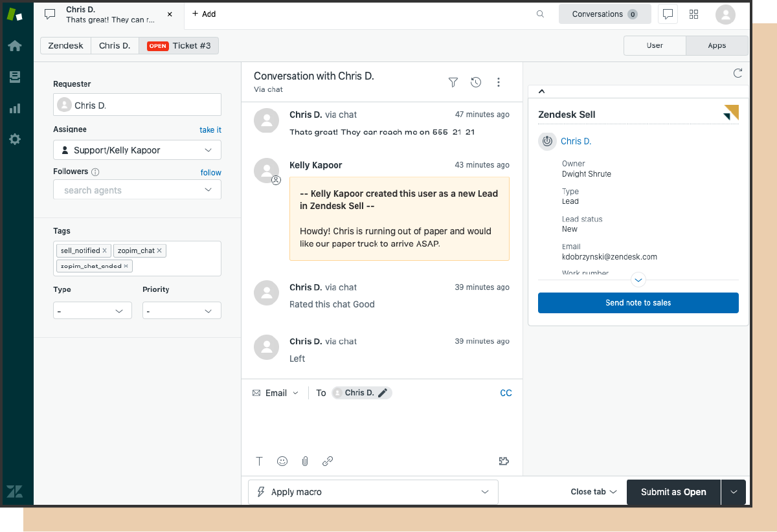Click Send note to sales
This screenshot has height=532, width=777.
coord(638,302)
